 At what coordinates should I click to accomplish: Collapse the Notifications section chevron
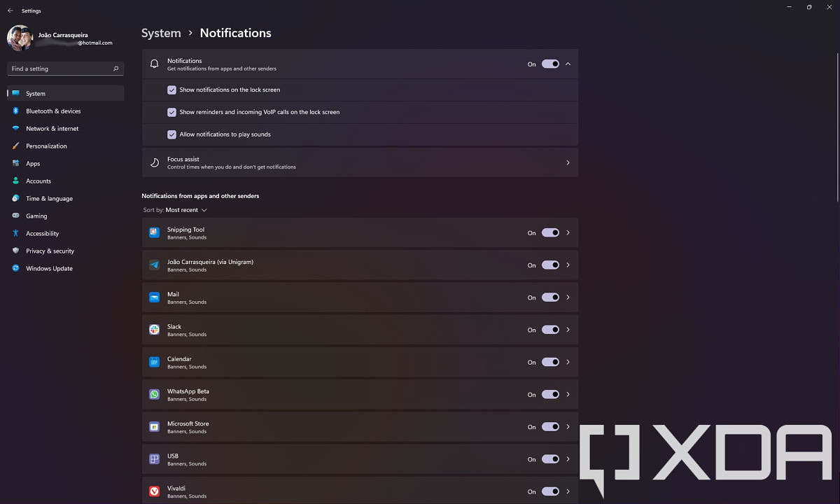(568, 64)
